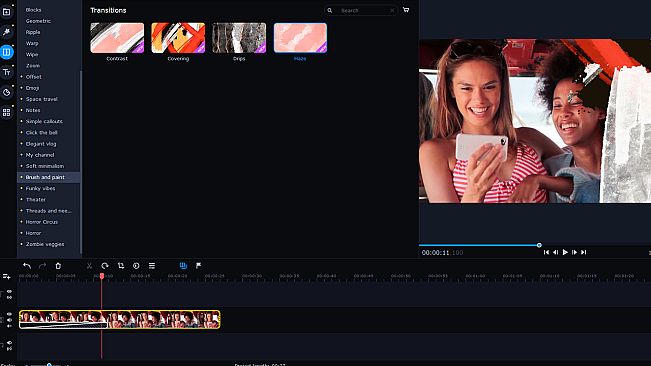Open the Filters magic wand tab

(6, 32)
